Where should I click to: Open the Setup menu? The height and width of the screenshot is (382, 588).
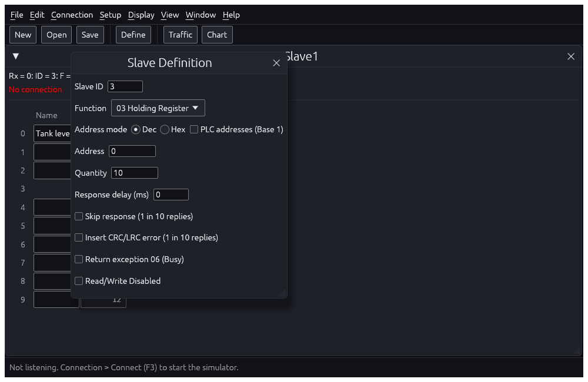tap(111, 15)
